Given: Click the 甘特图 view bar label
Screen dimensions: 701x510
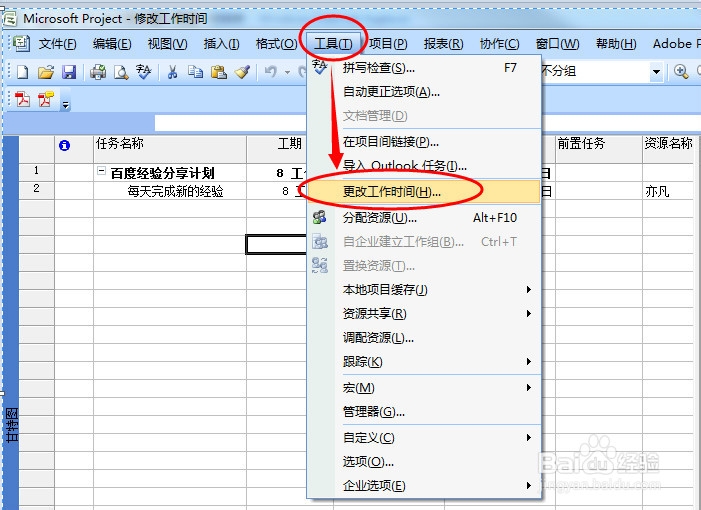Looking at the screenshot, I should (x=12, y=425).
